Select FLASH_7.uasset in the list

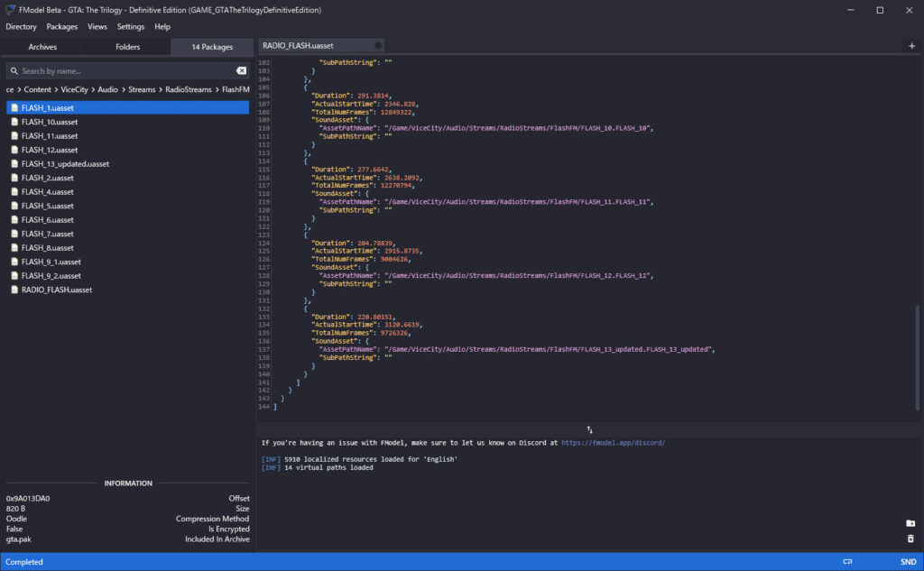pyautogui.click(x=128, y=234)
